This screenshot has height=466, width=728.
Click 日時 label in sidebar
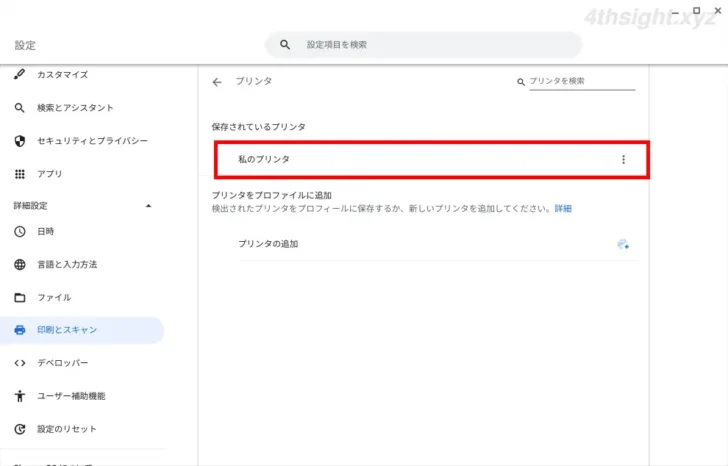(x=46, y=231)
